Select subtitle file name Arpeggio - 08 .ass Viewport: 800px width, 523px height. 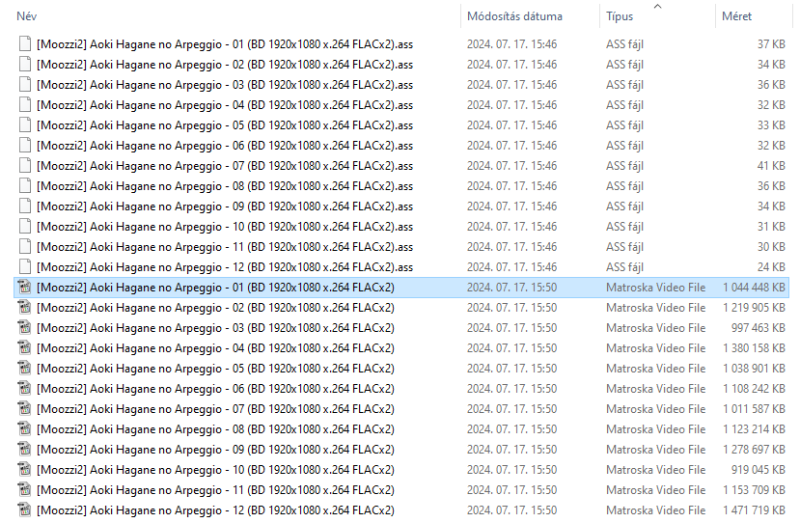[224, 186]
